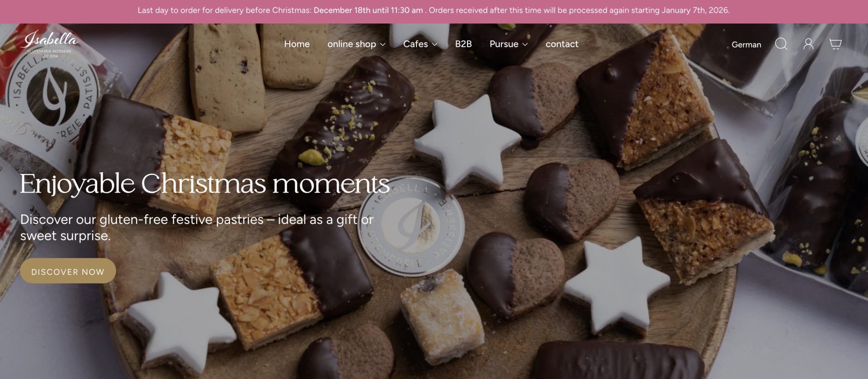
Task: Click the online shop menu label
Action: click(x=351, y=44)
